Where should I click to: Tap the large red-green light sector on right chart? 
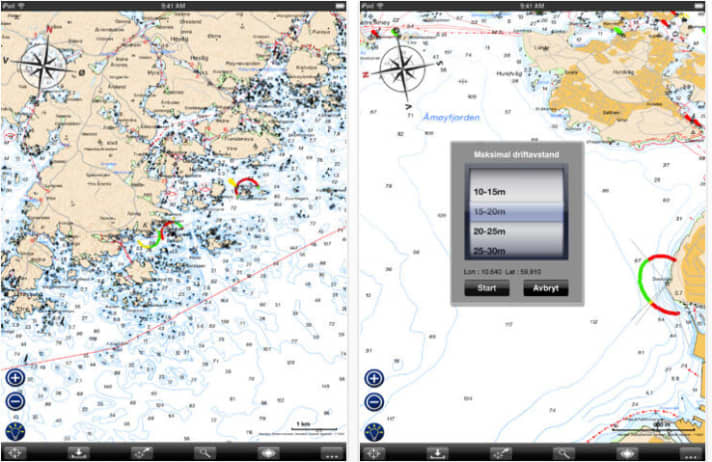point(658,285)
